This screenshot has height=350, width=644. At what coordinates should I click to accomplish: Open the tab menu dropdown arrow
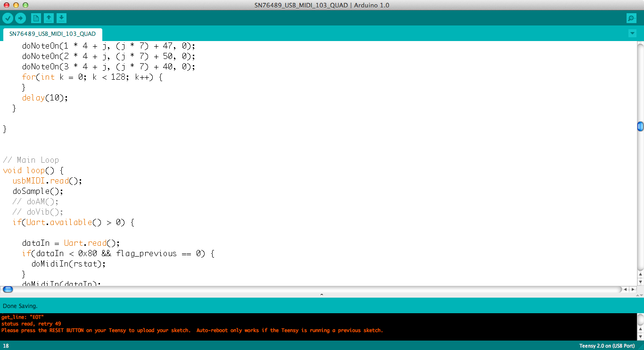[x=632, y=33]
